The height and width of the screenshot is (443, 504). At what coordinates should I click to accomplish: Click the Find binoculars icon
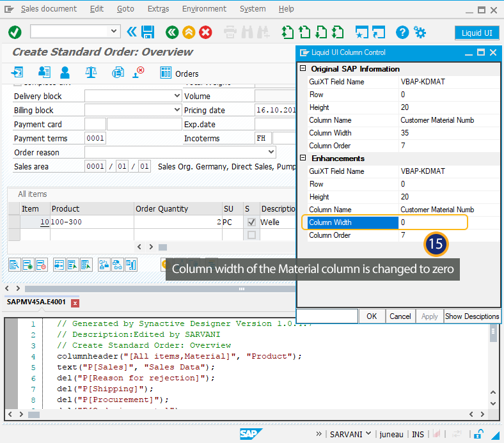[247, 32]
